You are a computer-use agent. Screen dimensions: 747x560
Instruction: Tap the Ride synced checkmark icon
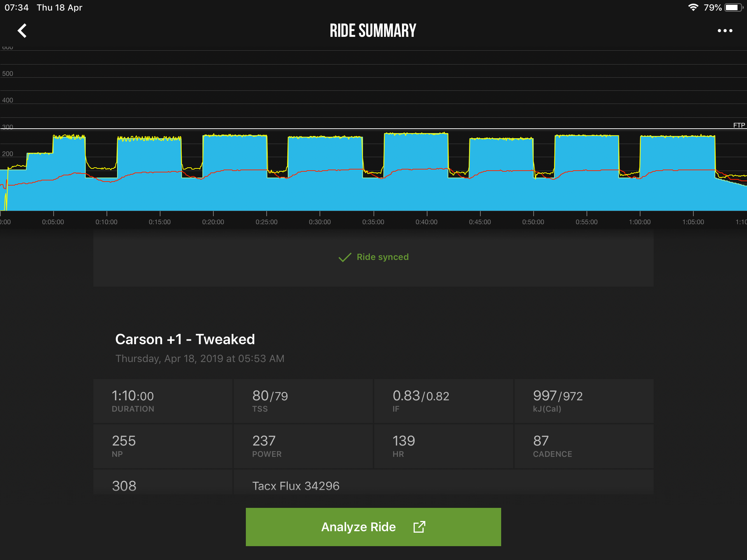coord(345,257)
